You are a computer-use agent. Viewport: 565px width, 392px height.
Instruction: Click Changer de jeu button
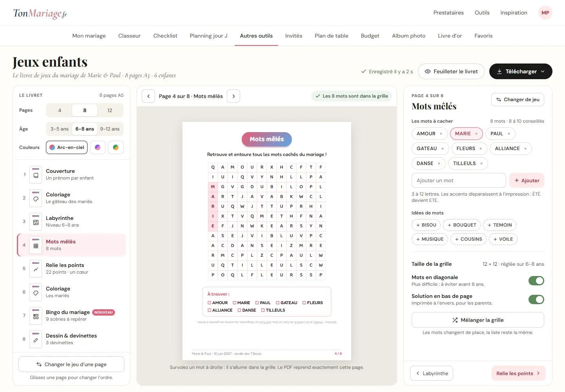tap(518, 100)
